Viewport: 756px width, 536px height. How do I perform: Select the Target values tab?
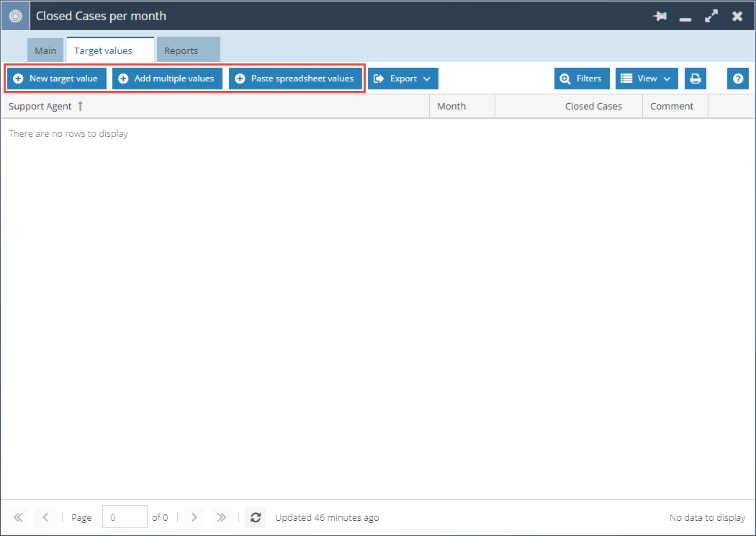(110, 50)
